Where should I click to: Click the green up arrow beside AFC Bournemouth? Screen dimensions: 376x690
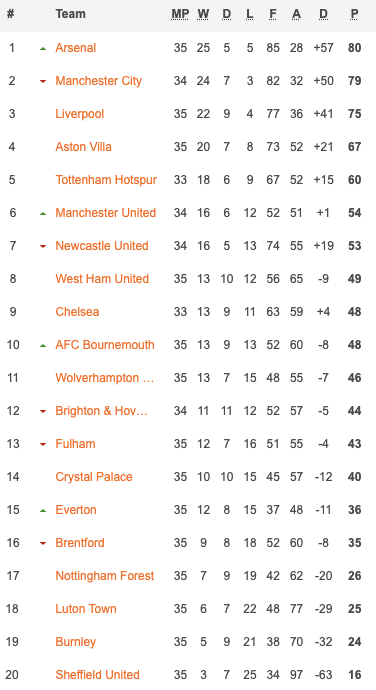tap(43, 345)
